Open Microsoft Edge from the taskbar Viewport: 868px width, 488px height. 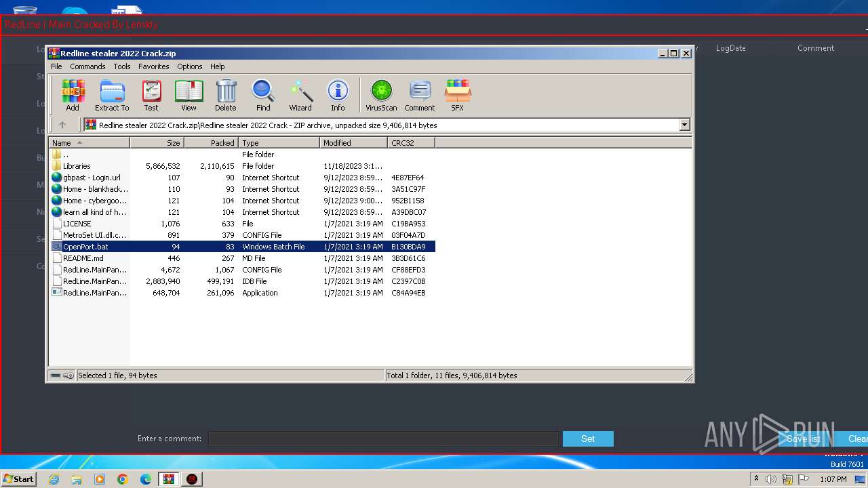click(146, 479)
